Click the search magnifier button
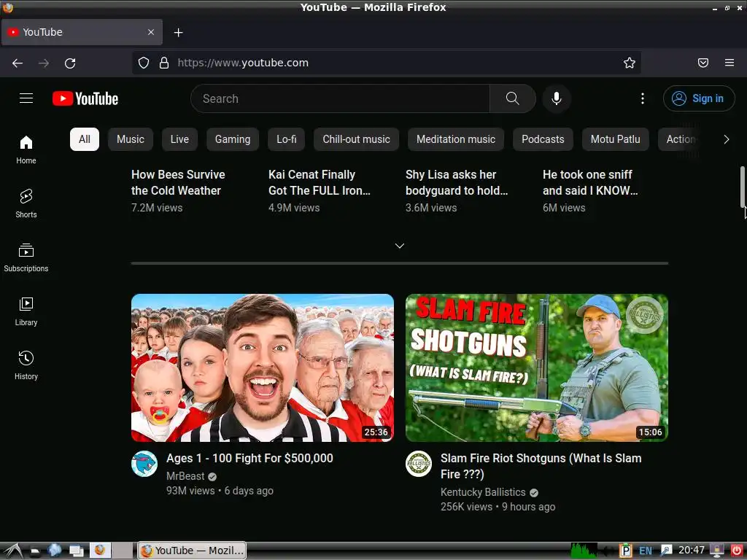The image size is (747, 560). pos(513,98)
